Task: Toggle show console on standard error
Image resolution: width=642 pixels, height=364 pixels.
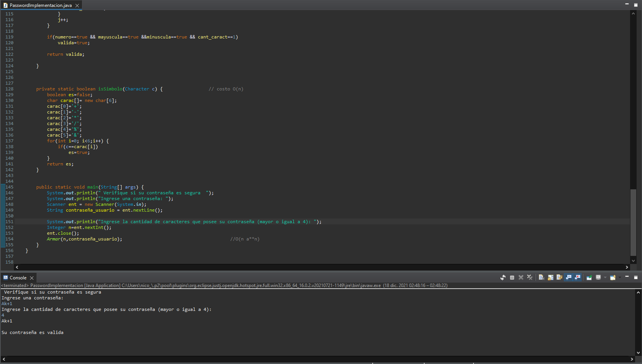Action: point(577,277)
